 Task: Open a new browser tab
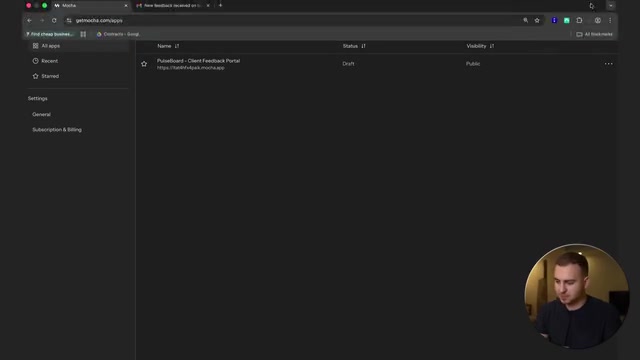pos(220,5)
